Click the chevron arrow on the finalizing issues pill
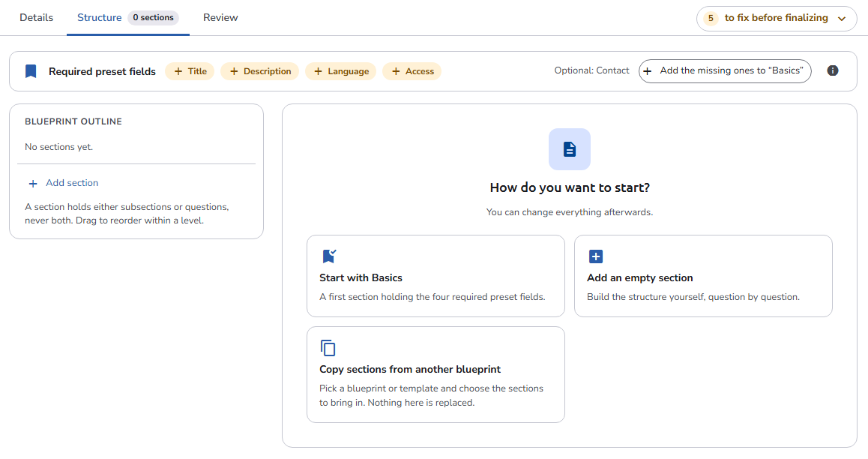This screenshot has height=459, width=868. coord(842,19)
